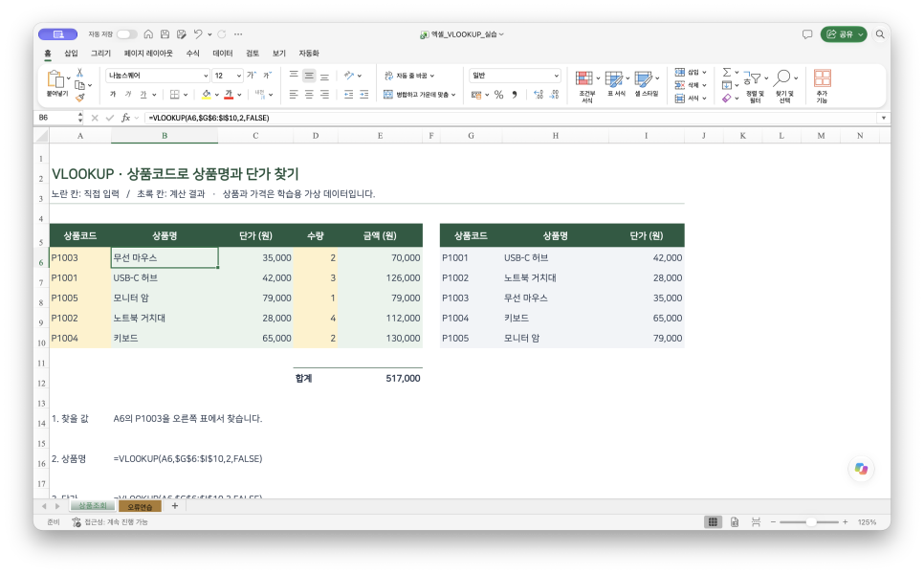Click the Home icon in title bar
Screen dimensions: 924x574
[148, 34]
